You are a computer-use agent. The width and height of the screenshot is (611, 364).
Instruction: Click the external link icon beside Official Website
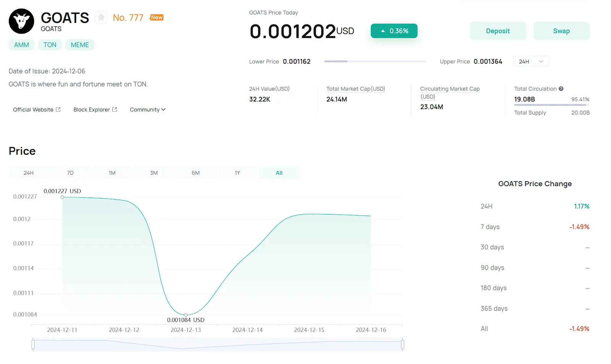click(58, 110)
